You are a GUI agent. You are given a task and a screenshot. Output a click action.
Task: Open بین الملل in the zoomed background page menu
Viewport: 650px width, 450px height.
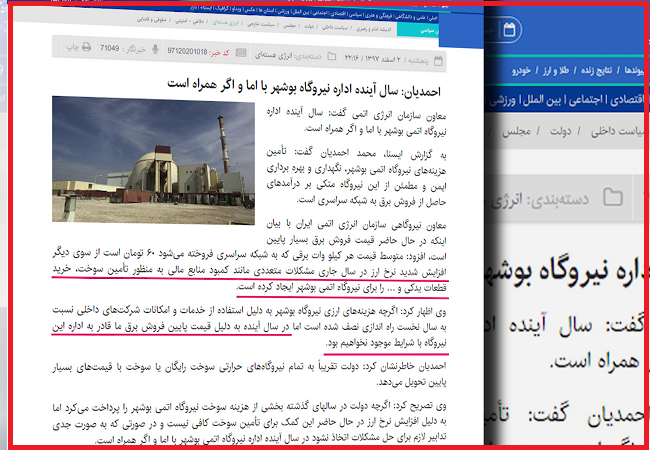(x=544, y=100)
